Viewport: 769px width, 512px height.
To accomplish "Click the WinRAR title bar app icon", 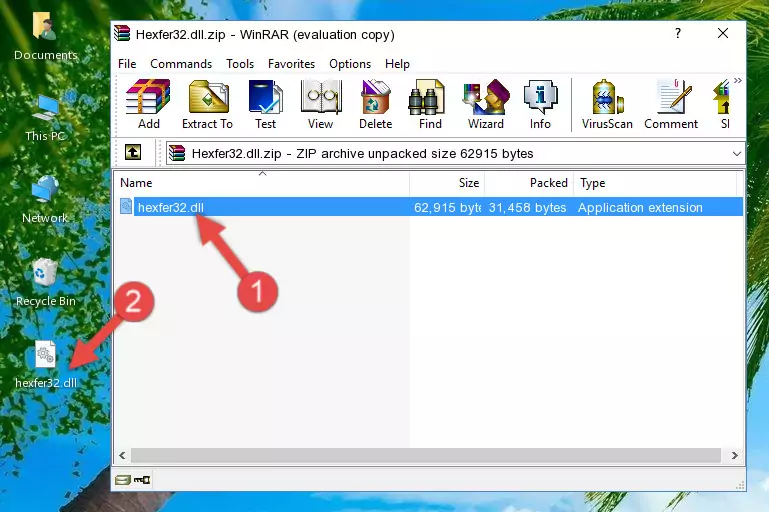I will click(122, 33).
